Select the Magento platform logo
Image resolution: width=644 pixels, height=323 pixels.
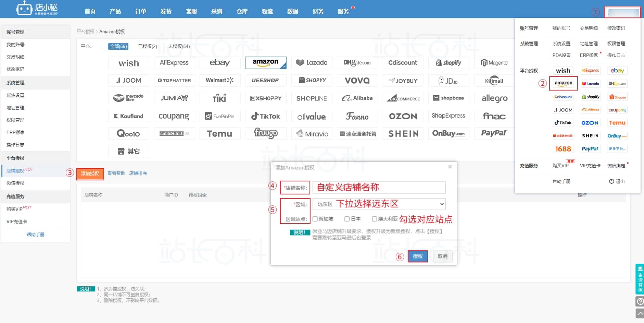point(494,63)
